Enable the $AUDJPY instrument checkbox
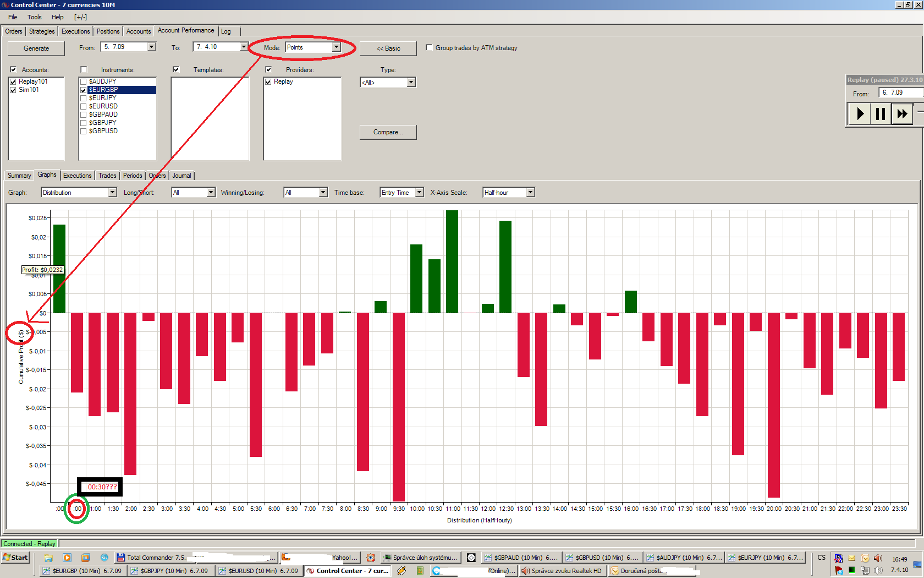This screenshot has width=924, height=578. point(84,81)
